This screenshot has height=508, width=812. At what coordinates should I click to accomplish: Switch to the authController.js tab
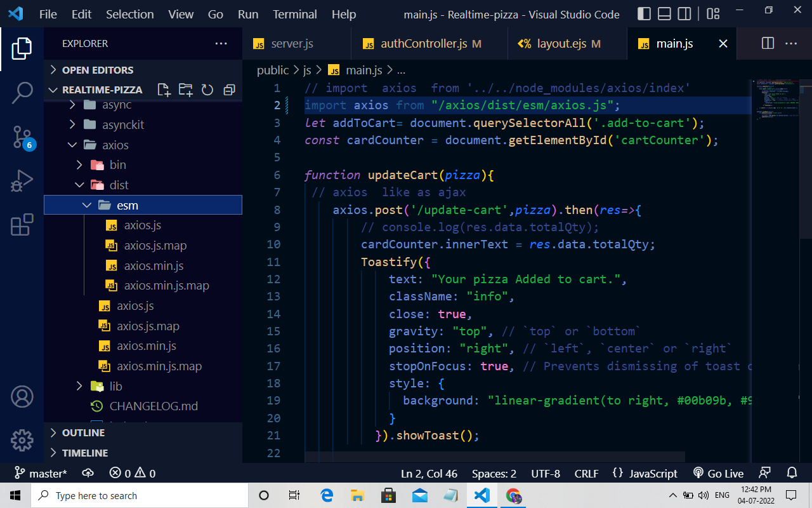click(x=429, y=44)
